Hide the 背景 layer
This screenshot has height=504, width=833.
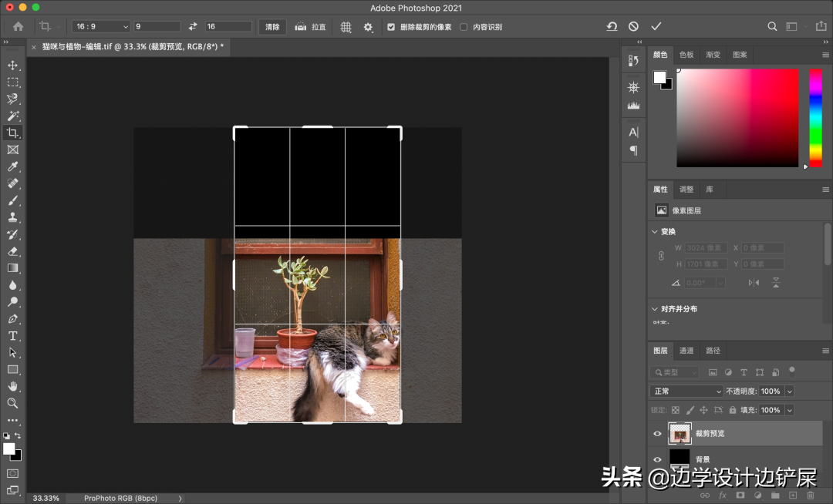657,459
